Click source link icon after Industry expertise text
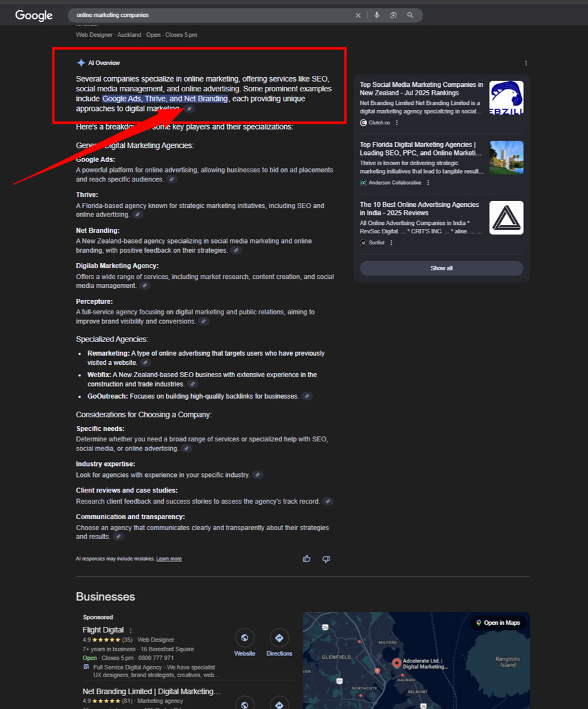Image resolution: width=588 pixels, height=709 pixels. point(258,475)
